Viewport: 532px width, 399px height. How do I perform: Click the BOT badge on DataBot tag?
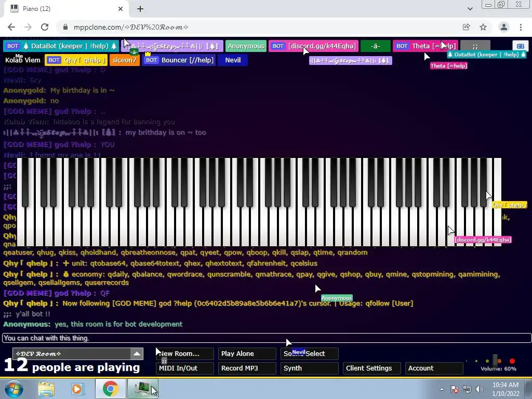[x=13, y=46]
